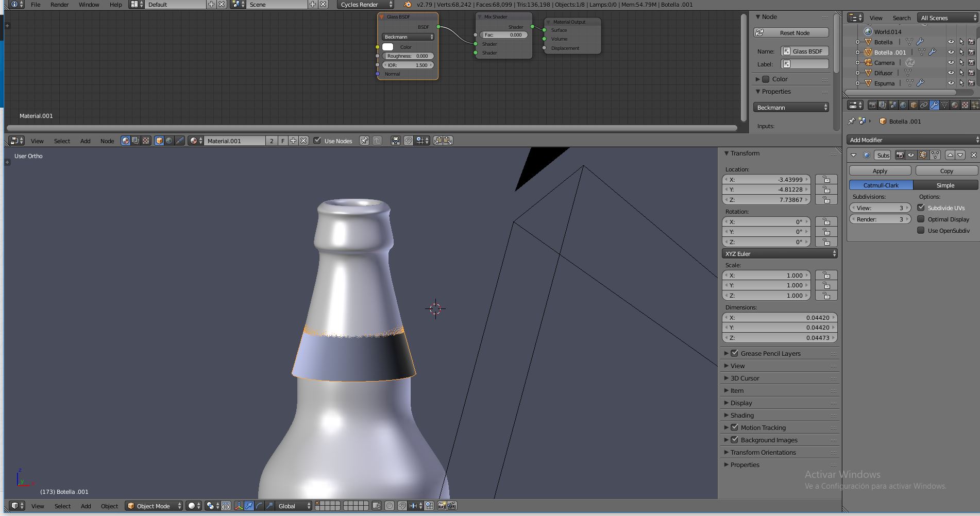
Task: Open the Node menu in node editor header
Action: (107, 141)
